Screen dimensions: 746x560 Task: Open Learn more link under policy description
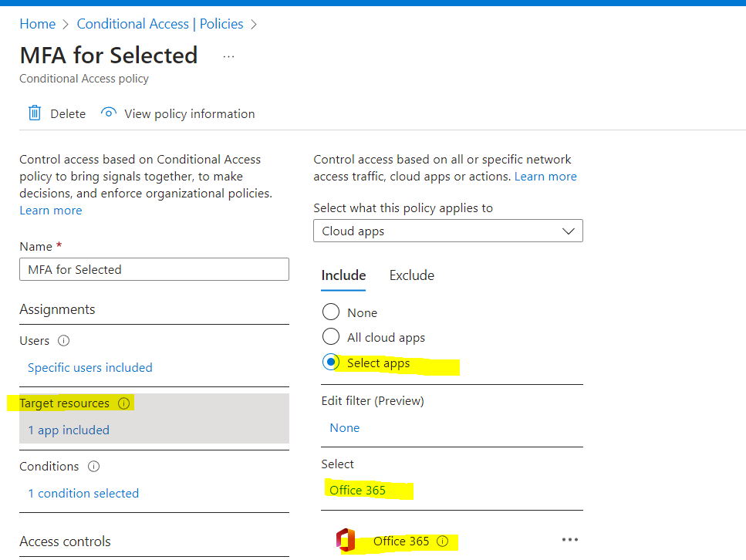click(51, 211)
